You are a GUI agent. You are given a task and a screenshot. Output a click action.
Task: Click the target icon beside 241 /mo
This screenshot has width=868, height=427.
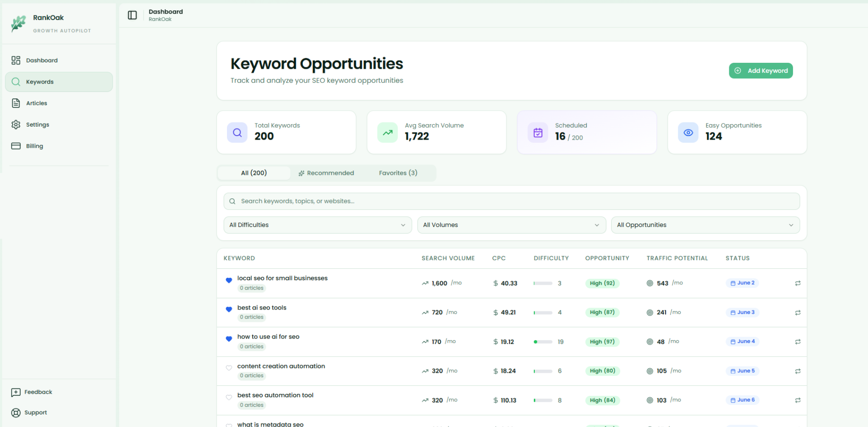[650, 313]
